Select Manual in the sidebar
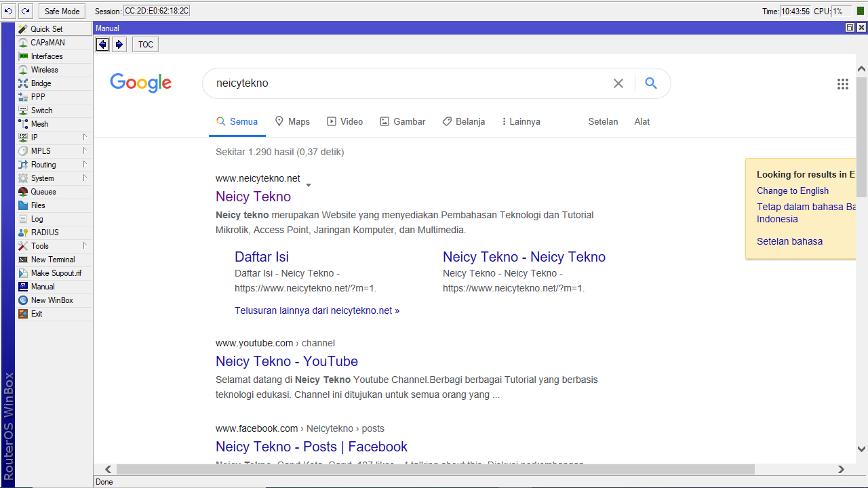This screenshot has width=868, height=488. point(54,287)
